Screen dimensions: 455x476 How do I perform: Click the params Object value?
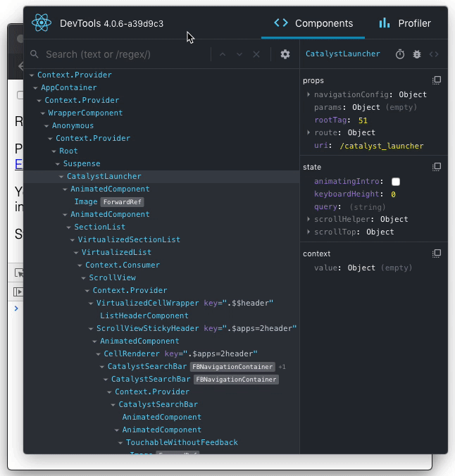pyautogui.click(x=366, y=107)
